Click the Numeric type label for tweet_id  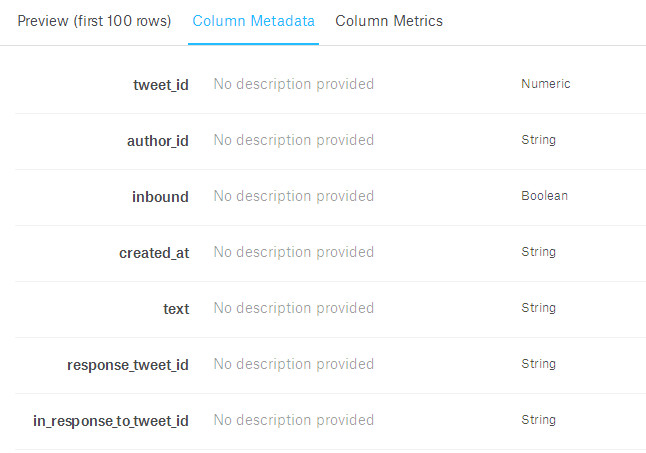[x=545, y=84]
